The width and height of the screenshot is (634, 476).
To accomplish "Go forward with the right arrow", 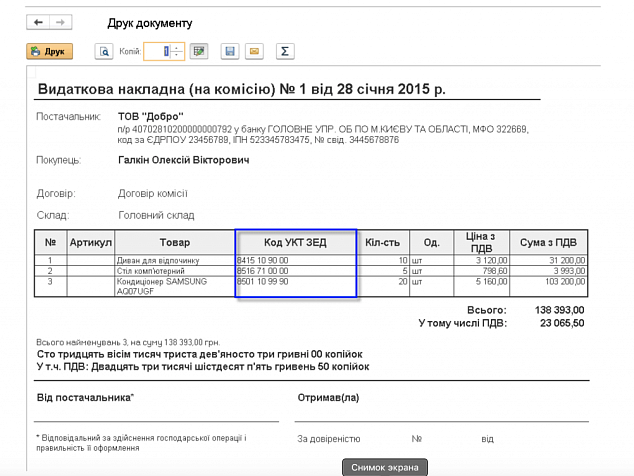I will 61,22.
